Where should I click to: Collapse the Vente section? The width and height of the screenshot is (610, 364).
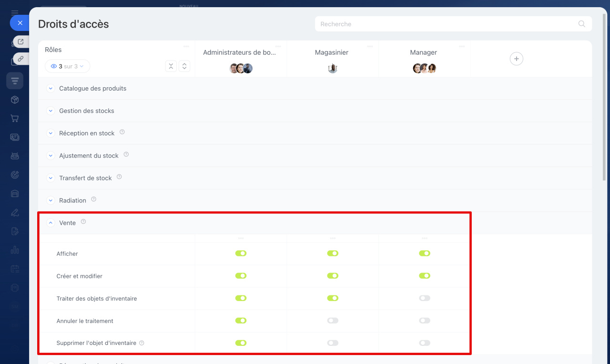tap(51, 222)
